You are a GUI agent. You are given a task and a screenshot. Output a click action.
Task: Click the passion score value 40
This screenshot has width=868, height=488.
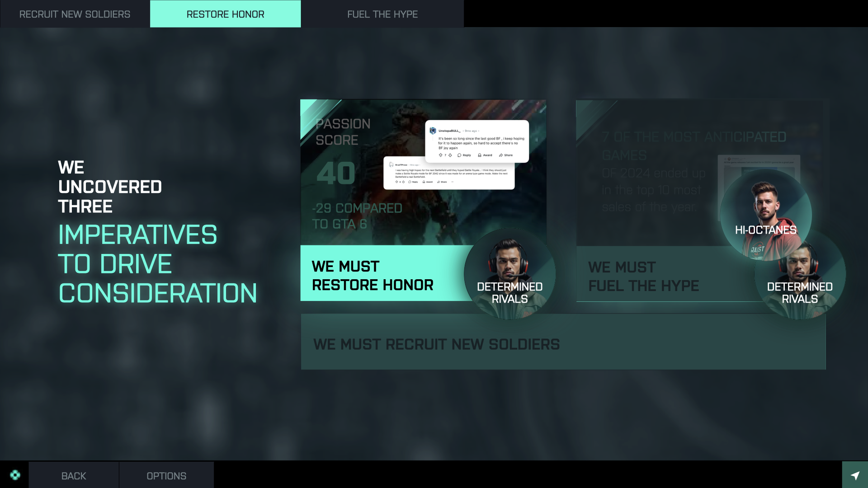tap(336, 173)
